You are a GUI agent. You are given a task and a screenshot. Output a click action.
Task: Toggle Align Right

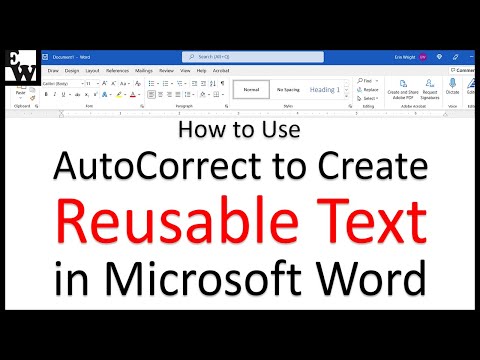(x=169, y=95)
